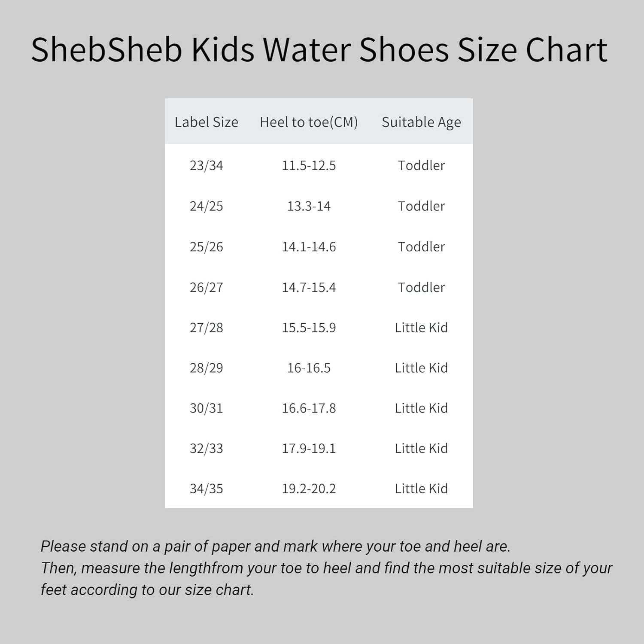
Task: Click the 19.2-20.2 heel to toe value
Action: pos(309,489)
